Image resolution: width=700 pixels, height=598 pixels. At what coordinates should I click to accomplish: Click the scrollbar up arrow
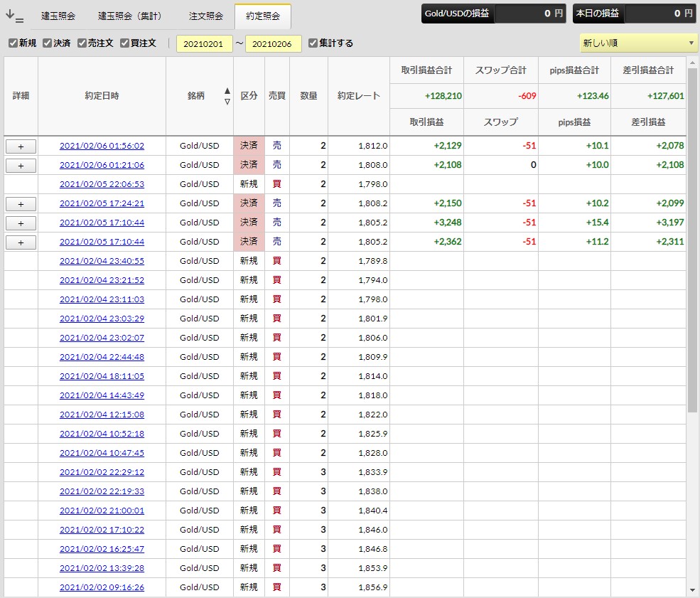[x=692, y=62]
